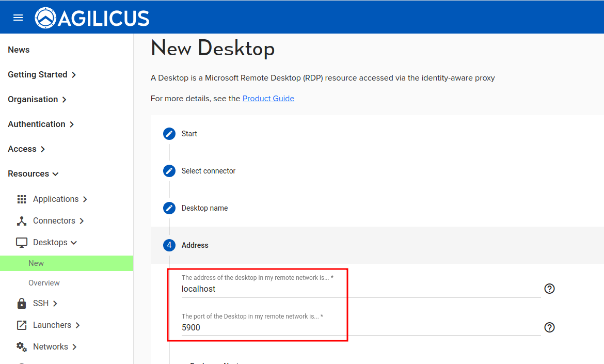Click the Desktop name step edit icon

tap(169, 208)
